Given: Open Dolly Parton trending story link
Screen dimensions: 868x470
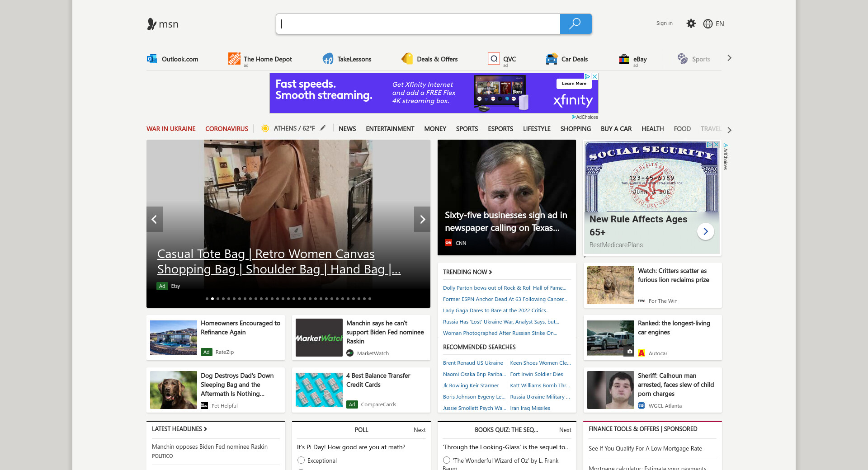Looking at the screenshot, I should point(504,288).
